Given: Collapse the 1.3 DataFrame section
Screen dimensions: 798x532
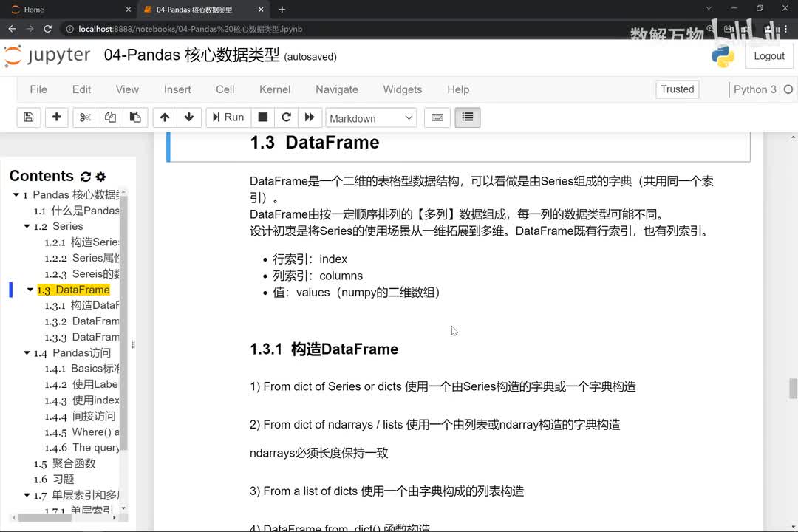Looking at the screenshot, I should (30, 289).
